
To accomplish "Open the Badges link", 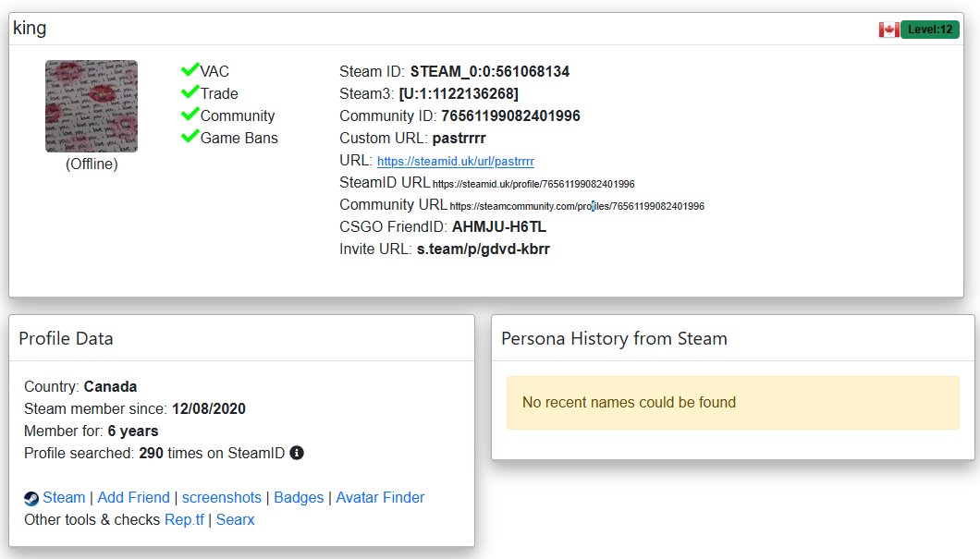I will click(299, 498).
